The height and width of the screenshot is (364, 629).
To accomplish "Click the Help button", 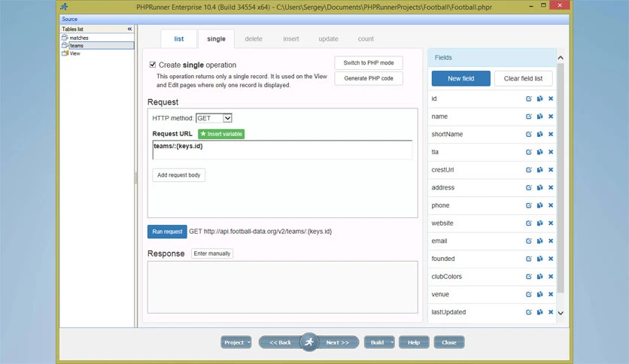I will [414, 342].
